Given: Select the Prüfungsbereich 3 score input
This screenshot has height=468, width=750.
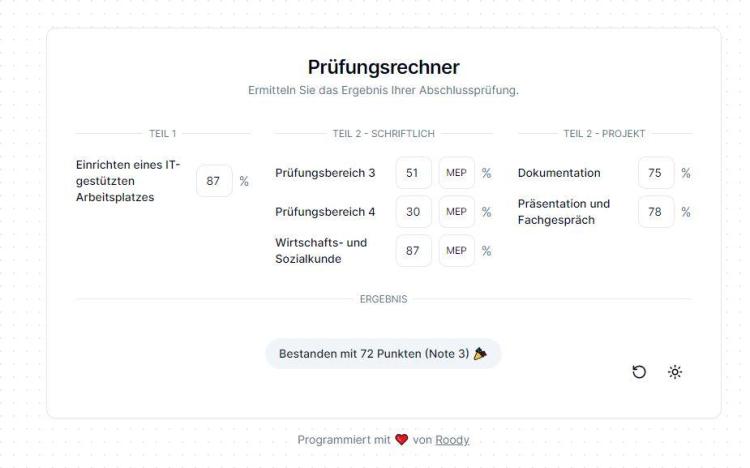Looking at the screenshot, I should click(x=413, y=173).
